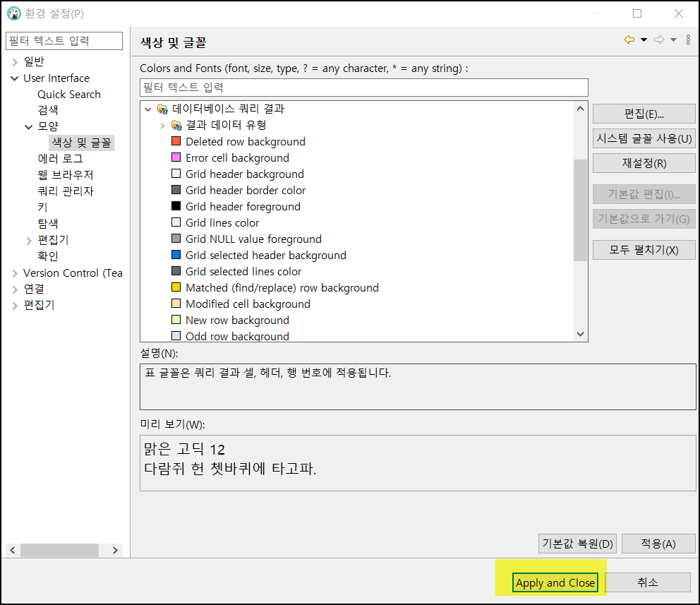Collapse the 모양 tree node

[x=28, y=127]
